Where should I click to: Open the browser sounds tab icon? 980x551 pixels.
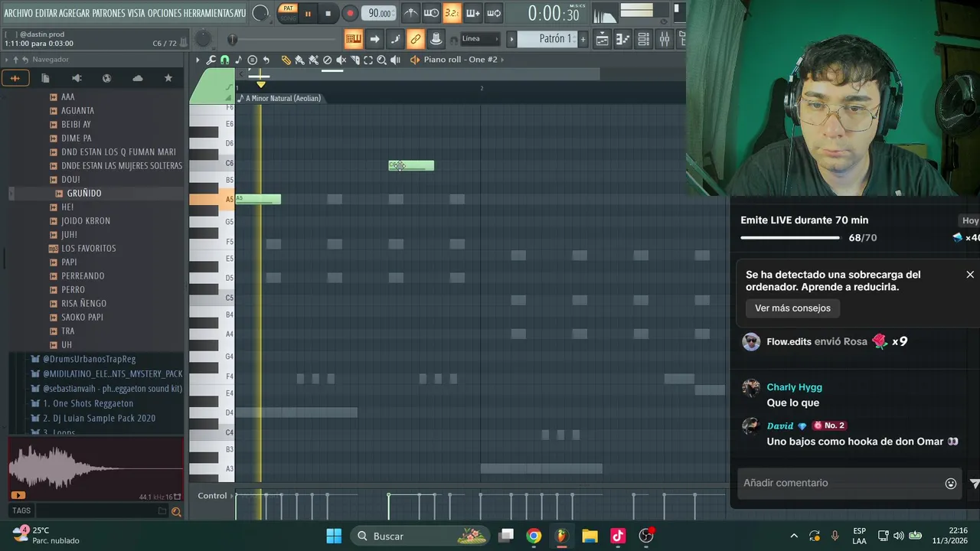point(15,78)
